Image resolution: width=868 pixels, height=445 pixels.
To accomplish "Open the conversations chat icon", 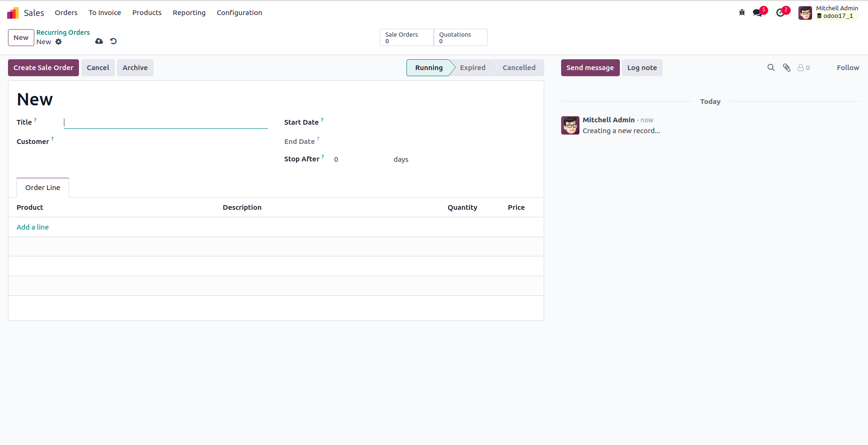I will point(758,13).
